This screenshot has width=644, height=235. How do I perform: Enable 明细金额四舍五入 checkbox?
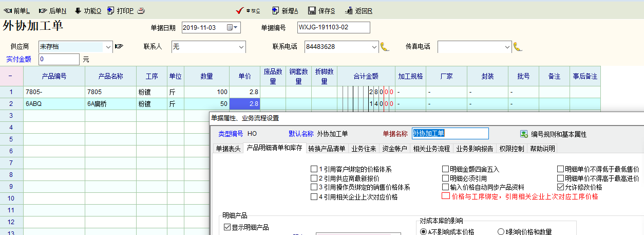(x=445, y=169)
